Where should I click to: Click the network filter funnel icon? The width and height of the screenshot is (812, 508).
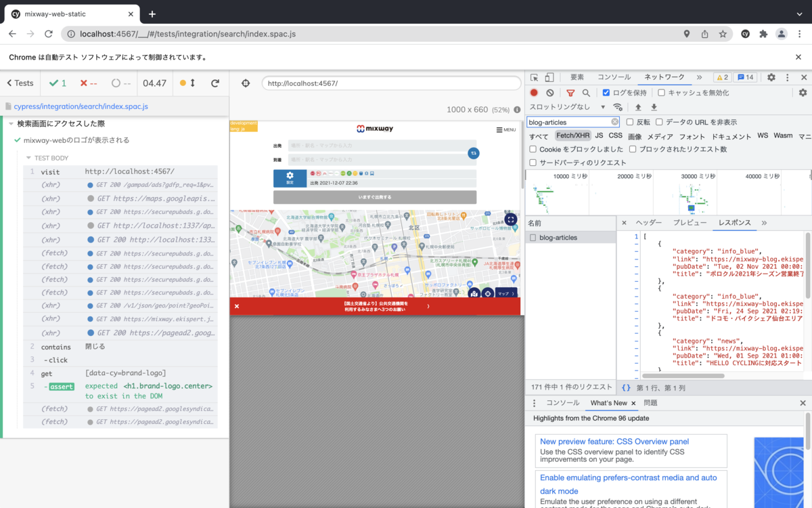point(570,93)
